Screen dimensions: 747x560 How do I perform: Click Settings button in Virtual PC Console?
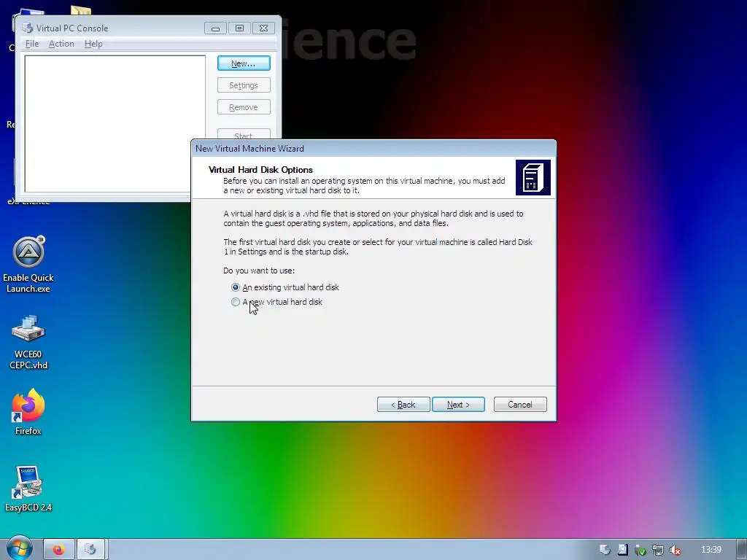coord(244,85)
